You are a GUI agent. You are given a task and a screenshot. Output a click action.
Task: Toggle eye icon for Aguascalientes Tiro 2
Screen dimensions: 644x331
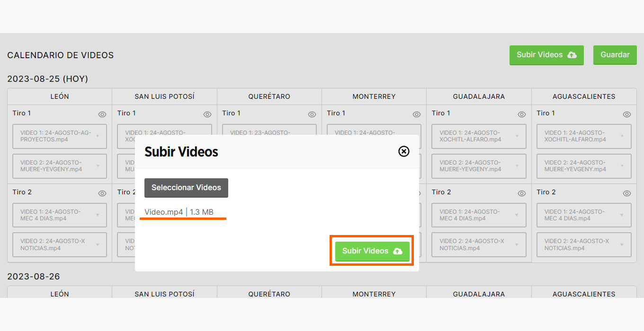coord(626,193)
